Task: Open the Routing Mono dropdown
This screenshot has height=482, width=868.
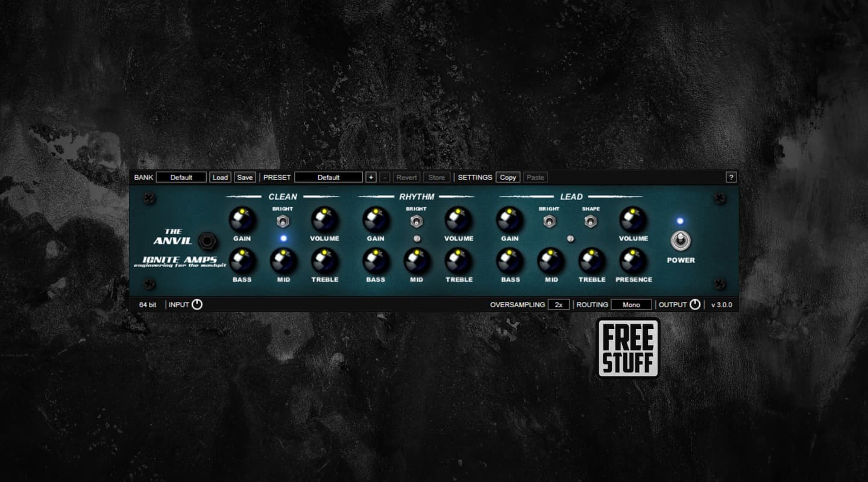Action: tap(631, 304)
